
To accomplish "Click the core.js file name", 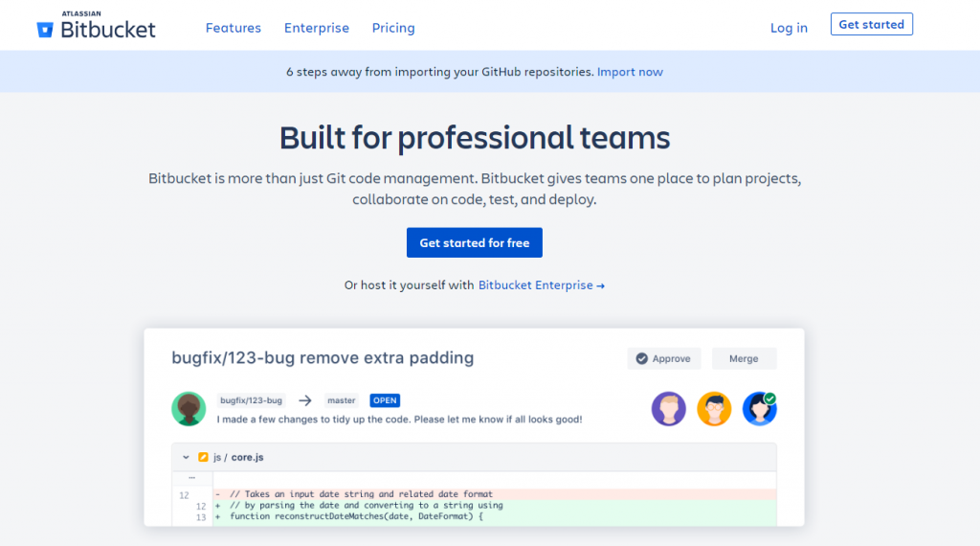I will (x=248, y=457).
